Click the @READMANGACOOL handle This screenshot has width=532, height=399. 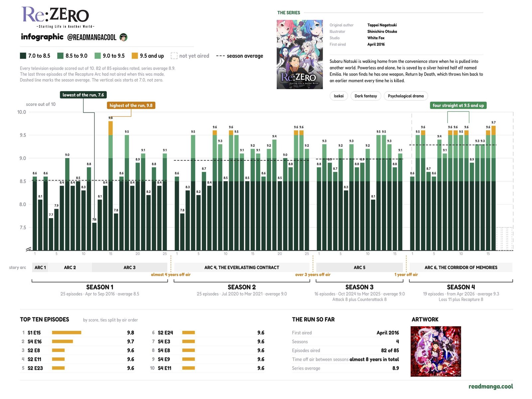coord(92,37)
